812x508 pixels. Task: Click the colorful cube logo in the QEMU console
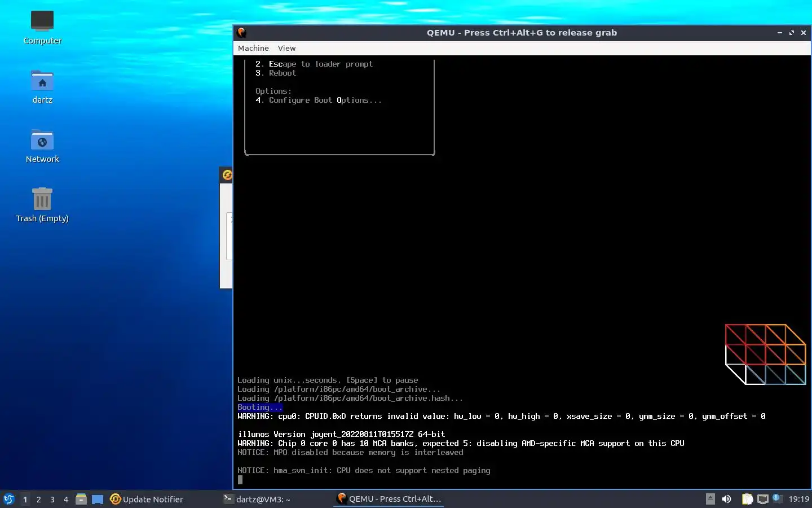[765, 354]
